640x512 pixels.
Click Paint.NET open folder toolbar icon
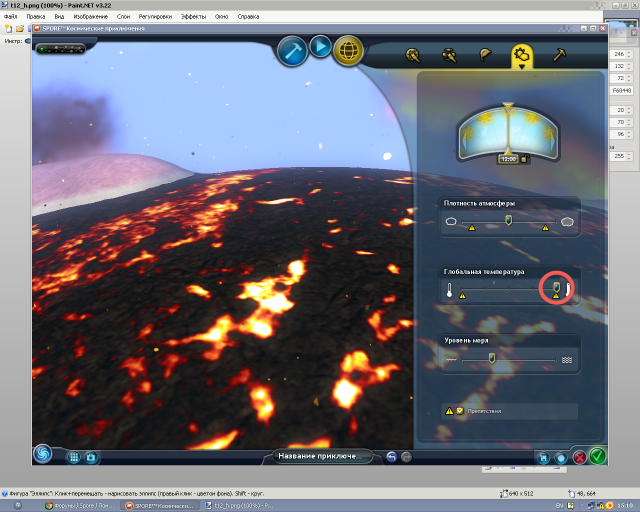19,29
